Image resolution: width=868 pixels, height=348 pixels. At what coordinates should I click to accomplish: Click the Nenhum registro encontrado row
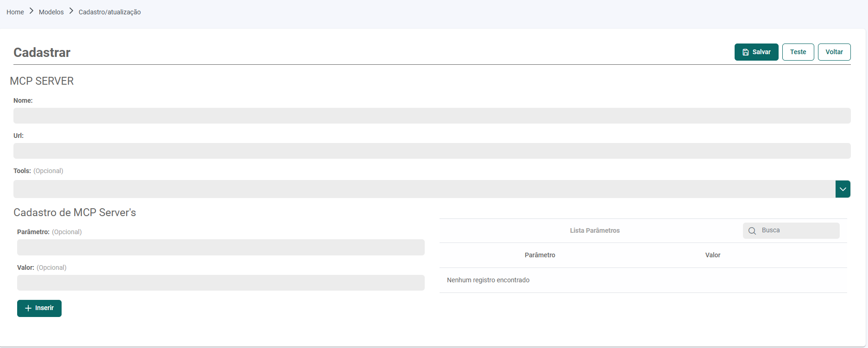[488, 280]
